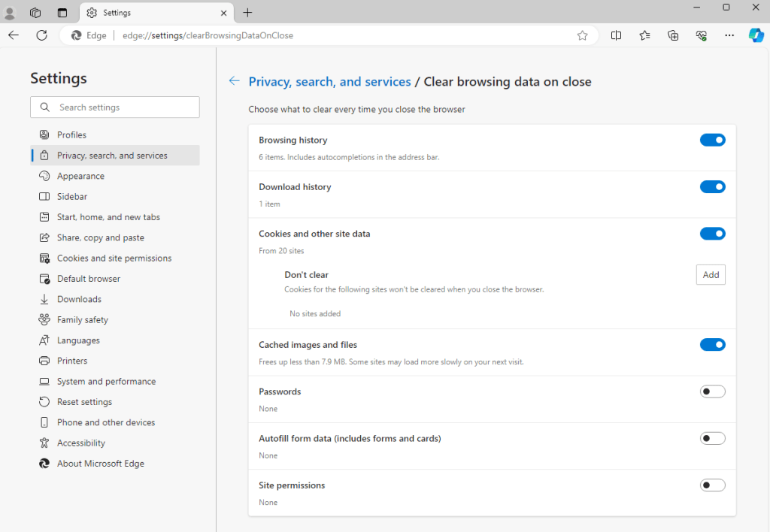
Task: Turn on Site permissions toggle
Action: (x=712, y=485)
